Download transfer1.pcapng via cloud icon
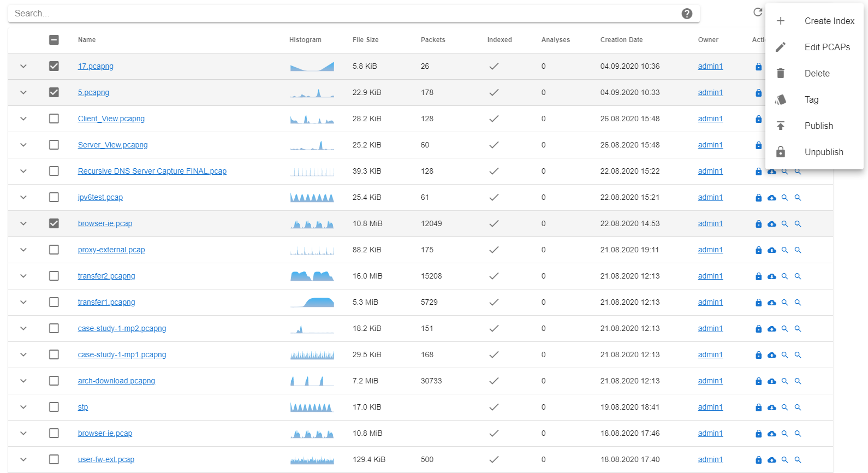Image resolution: width=868 pixels, height=473 pixels. point(771,303)
